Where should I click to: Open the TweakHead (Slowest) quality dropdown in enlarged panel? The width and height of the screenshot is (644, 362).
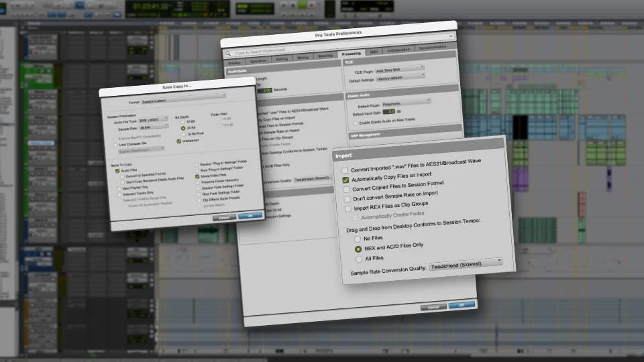pyautogui.click(x=466, y=265)
